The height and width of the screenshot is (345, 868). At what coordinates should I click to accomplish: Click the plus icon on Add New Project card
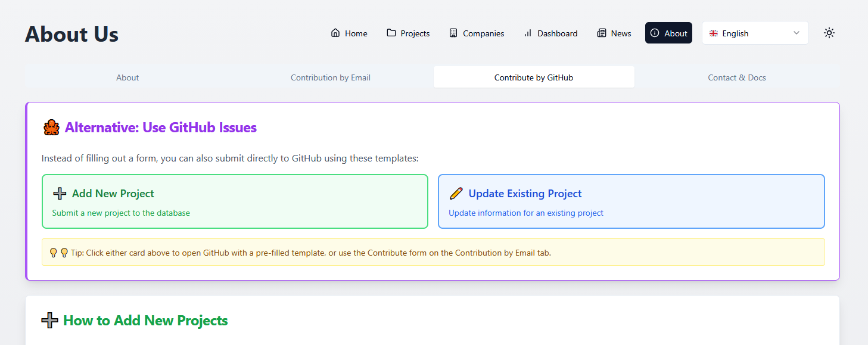tap(59, 193)
